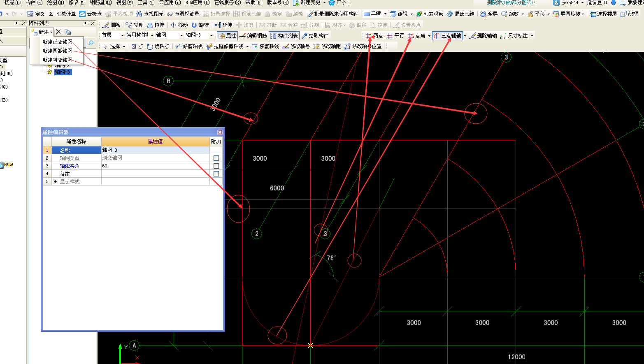This screenshot has height=364, width=644.
Task: Edit 轴线夹角 value field showing 60
Action: point(156,166)
